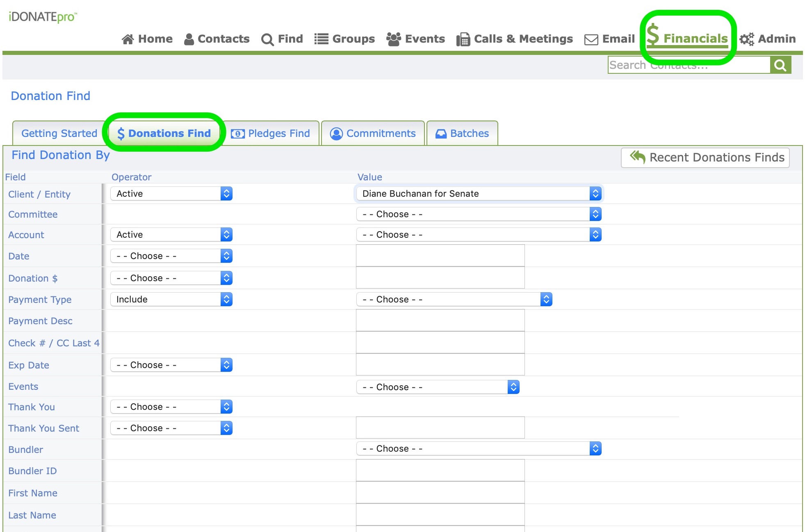This screenshot has height=532, width=805.
Task: Click the Client / Entity field label
Action: tap(39, 194)
